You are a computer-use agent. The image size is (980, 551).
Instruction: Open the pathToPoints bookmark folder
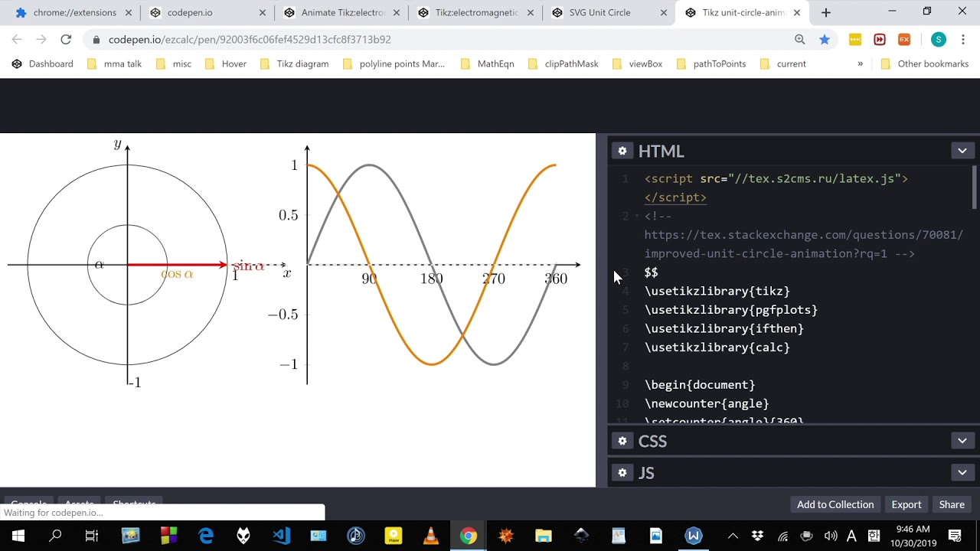[711, 64]
